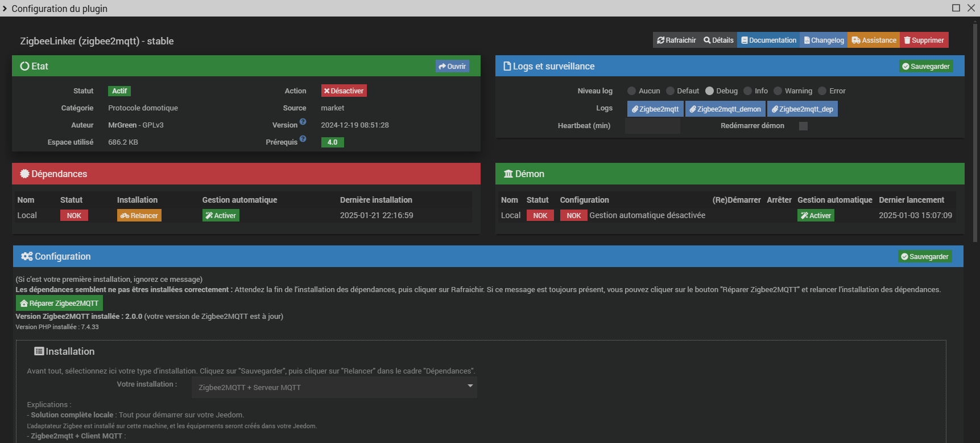Open plugin Détails
This screenshot has width=980, height=443.
[718, 40]
